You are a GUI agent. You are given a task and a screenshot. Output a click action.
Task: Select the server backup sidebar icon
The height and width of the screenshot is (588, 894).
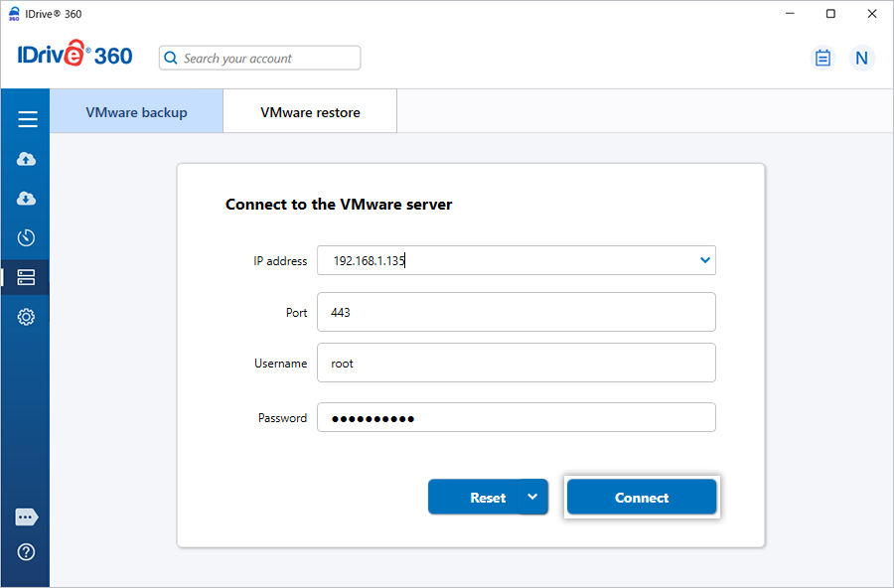(x=26, y=277)
